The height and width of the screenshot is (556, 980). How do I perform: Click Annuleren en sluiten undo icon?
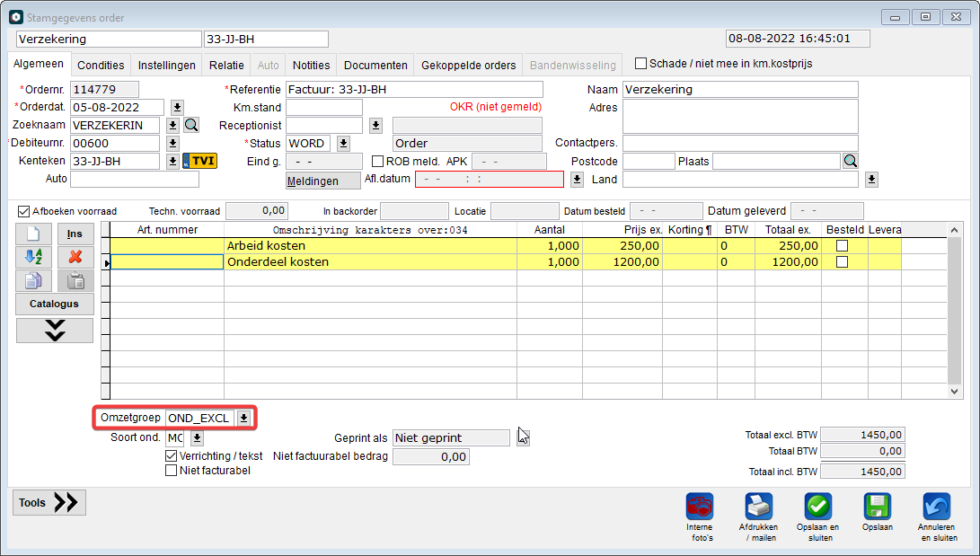point(936,507)
